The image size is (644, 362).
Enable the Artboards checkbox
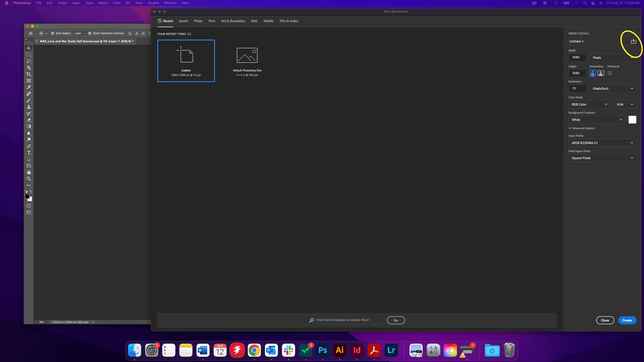click(x=609, y=73)
